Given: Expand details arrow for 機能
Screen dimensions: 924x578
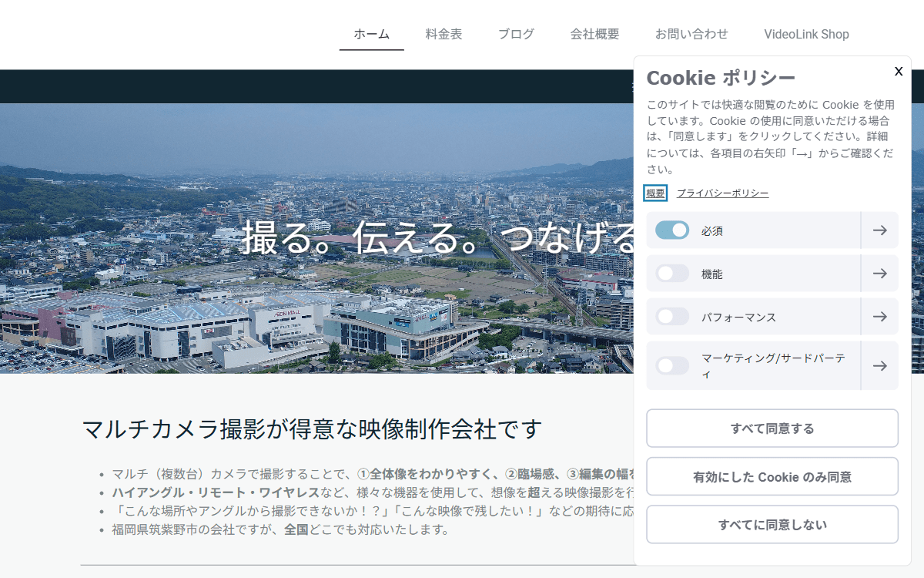Looking at the screenshot, I should pos(880,274).
